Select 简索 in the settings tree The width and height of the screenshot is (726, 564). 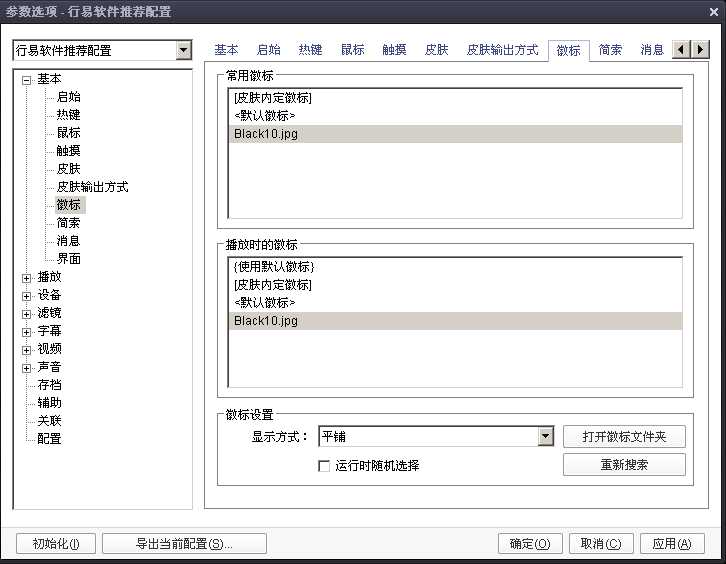69,223
